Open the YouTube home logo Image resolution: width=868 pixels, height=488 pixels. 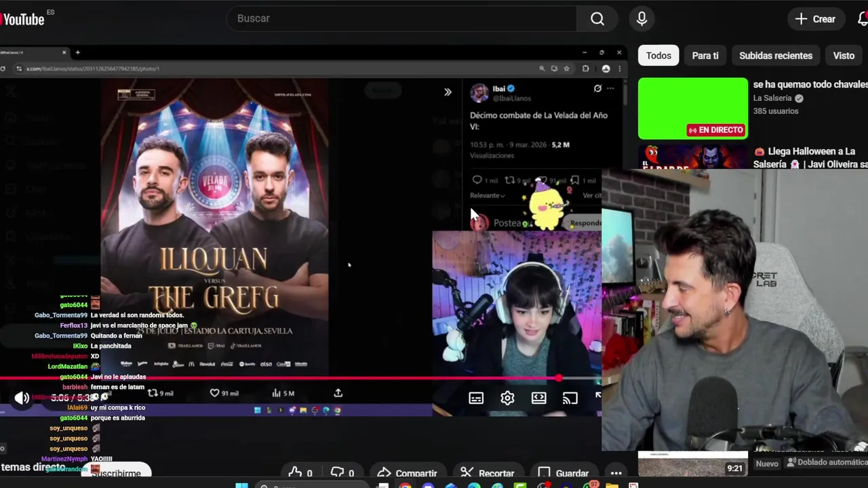(22, 19)
